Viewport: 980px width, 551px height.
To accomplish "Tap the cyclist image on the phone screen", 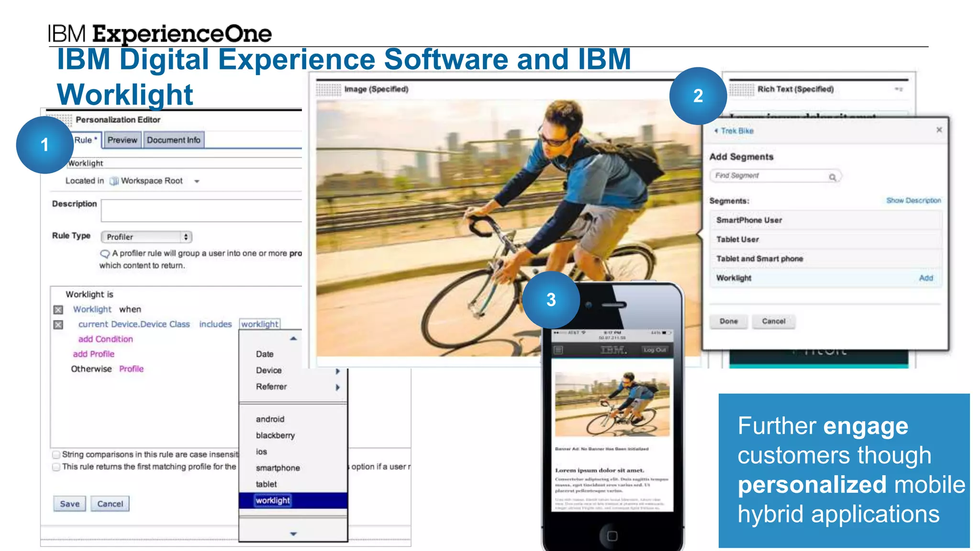I will click(612, 404).
